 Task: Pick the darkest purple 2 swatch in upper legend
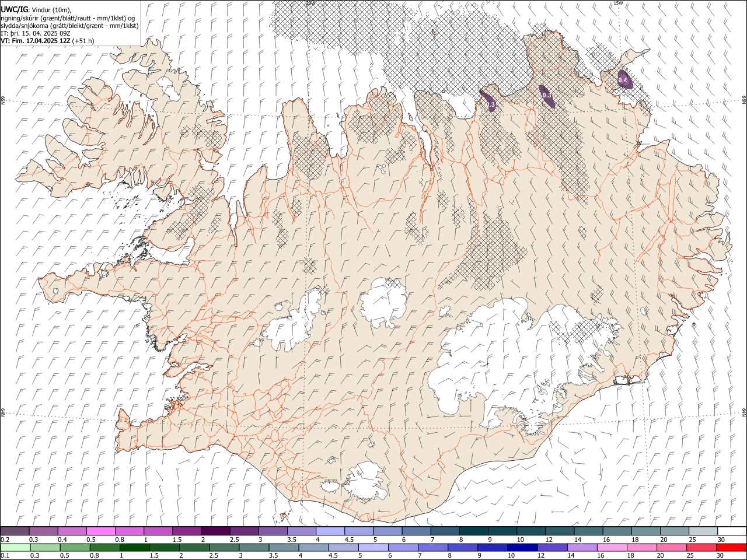point(215,531)
